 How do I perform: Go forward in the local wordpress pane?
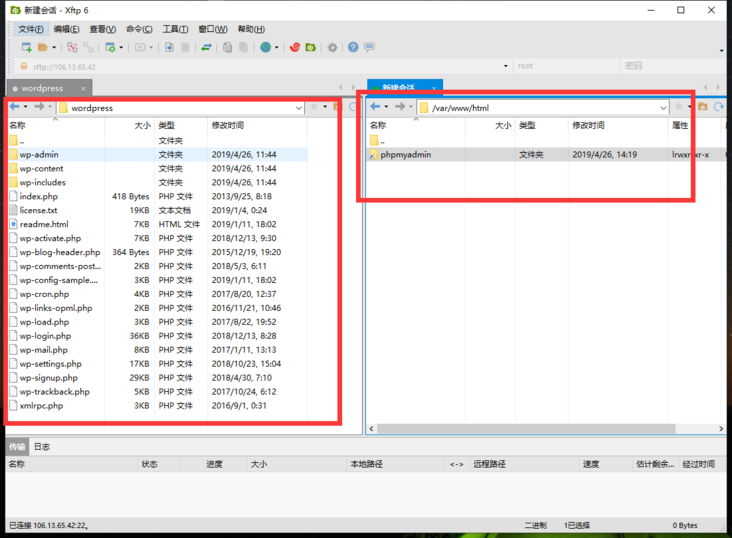39,106
